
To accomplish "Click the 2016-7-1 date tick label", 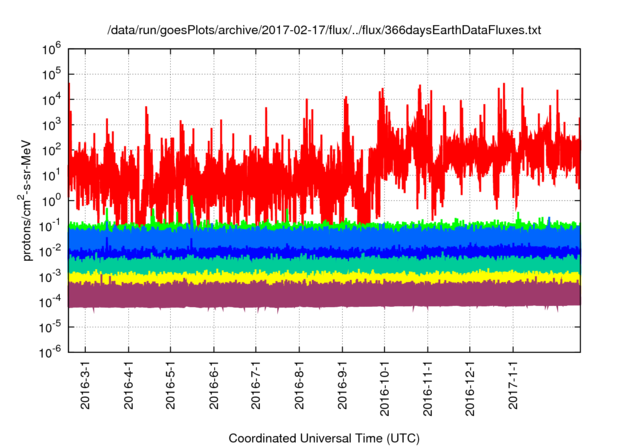I will click(256, 385).
